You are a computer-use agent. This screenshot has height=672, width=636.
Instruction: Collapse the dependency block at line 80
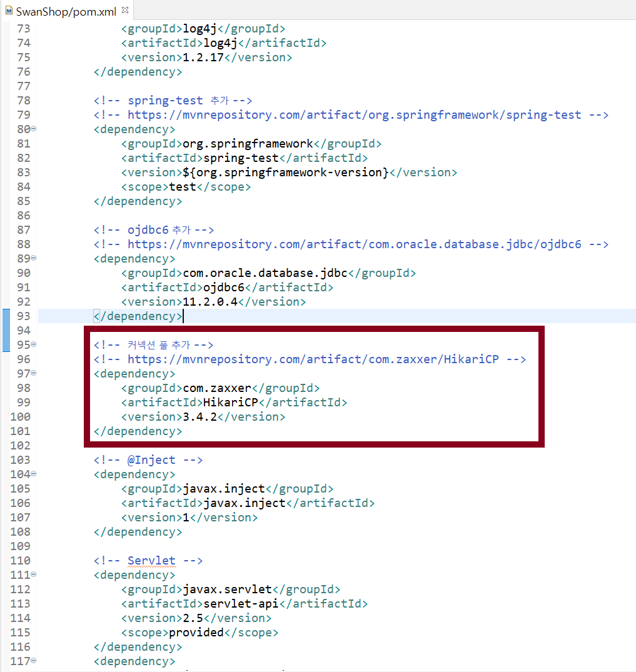[33, 129]
